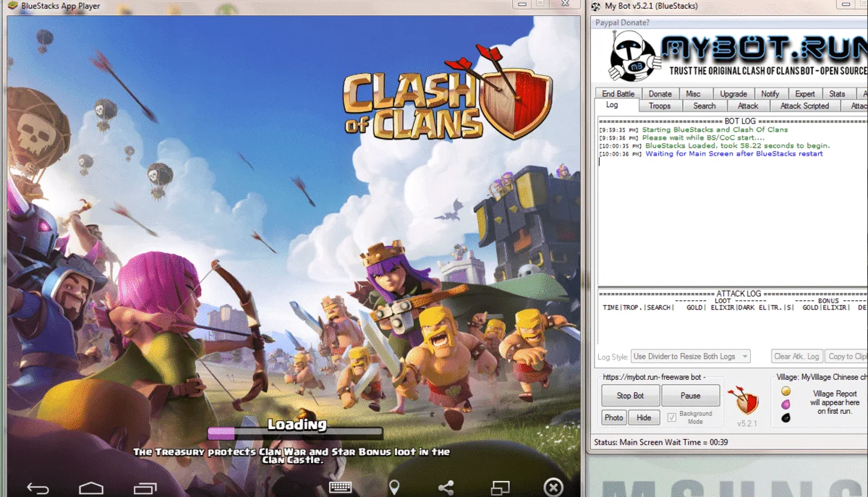Click 'Please wait while BS/CoC start' line

point(703,138)
